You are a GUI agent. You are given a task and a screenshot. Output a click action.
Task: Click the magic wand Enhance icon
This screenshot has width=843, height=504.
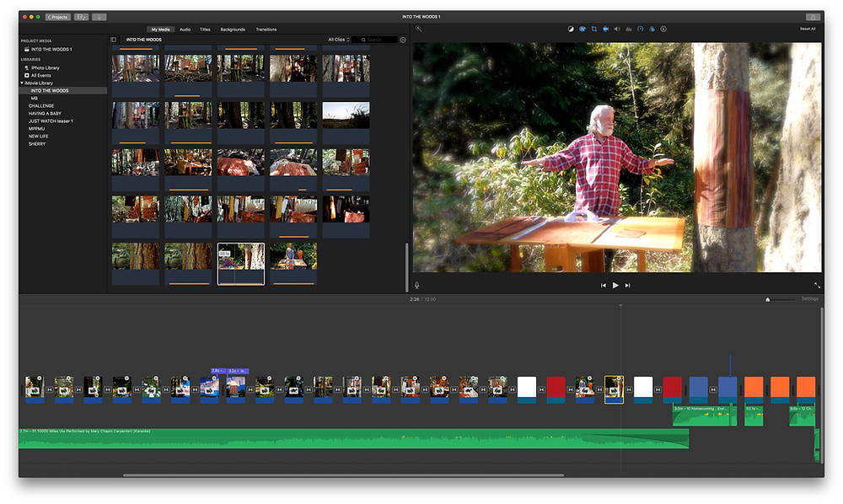click(419, 29)
